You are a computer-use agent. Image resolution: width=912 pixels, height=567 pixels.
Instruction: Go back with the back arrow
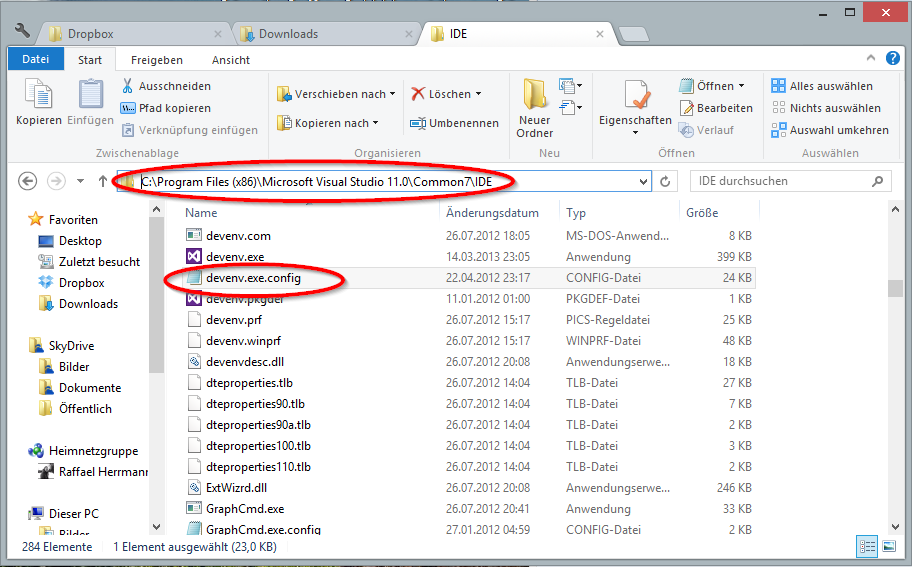point(27,181)
